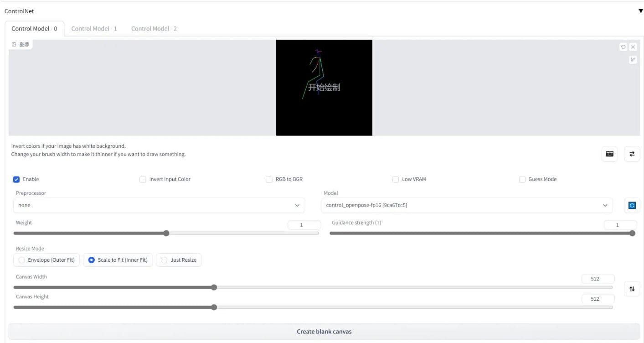Click the image label icon

point(14,44)
